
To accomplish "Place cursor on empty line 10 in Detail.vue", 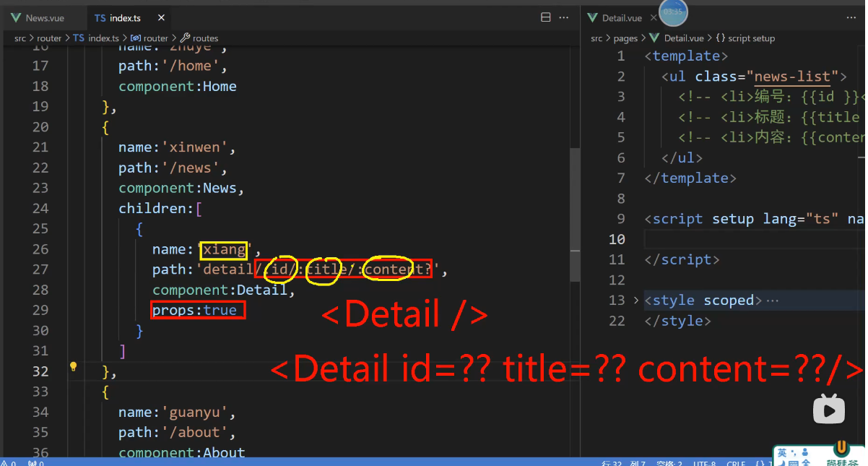I will coord(755,239).
